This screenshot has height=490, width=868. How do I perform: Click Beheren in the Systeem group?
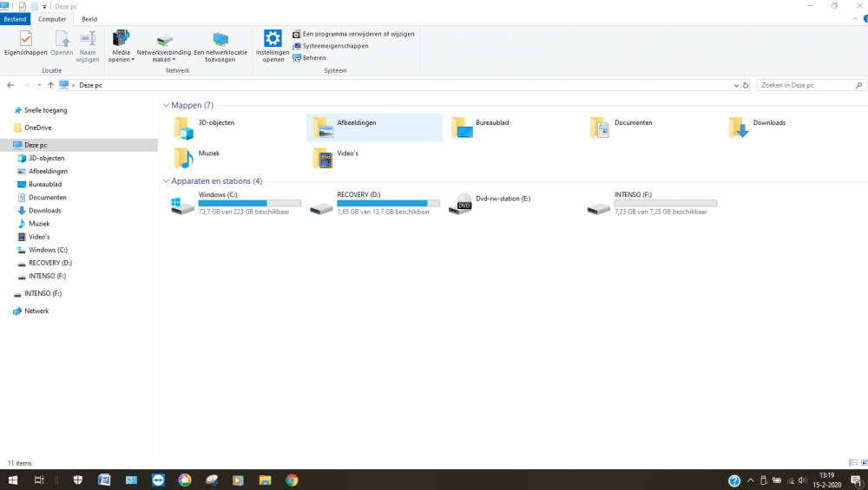[310, 57]
